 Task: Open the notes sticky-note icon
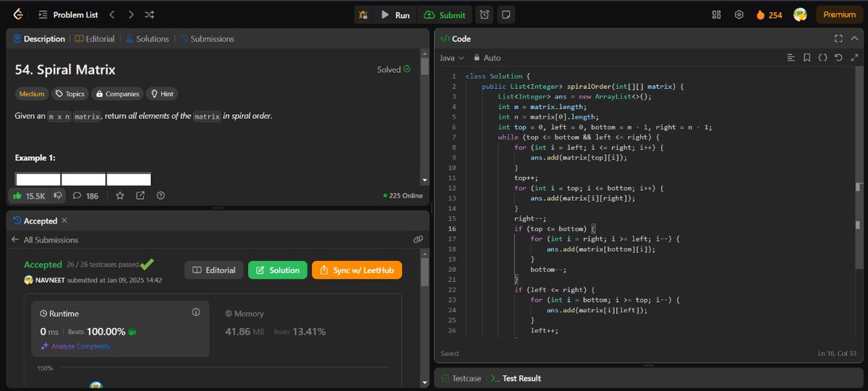[x=506, y=14]
